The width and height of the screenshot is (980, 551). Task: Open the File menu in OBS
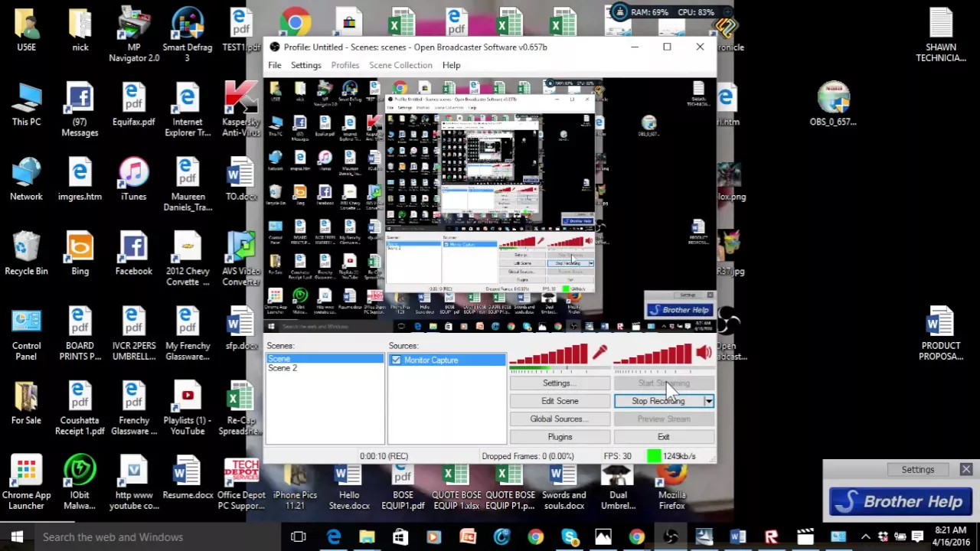click(x=274, y=65)
